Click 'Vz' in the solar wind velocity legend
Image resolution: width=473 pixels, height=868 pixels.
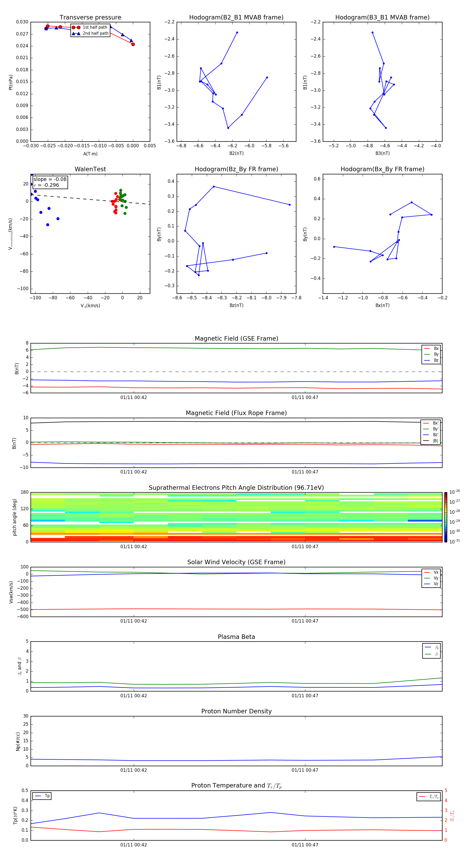431,584
